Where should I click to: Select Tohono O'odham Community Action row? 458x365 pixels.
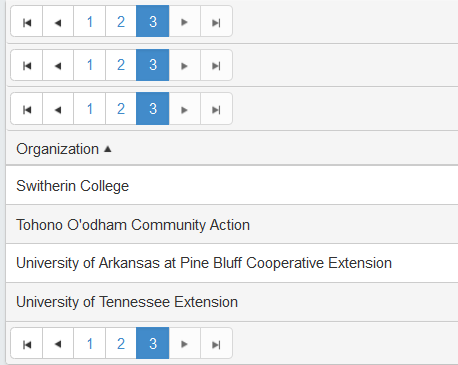[x=232, y=224]
